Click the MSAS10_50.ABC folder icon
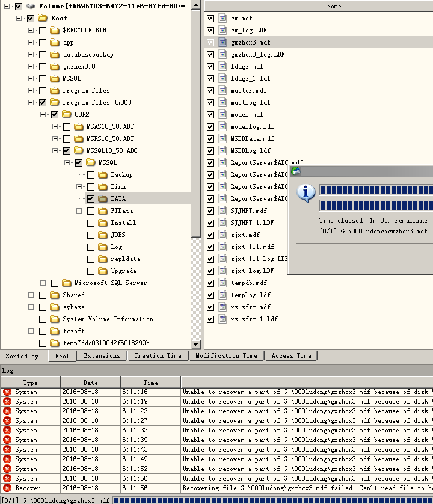 [x=79, y=126]
